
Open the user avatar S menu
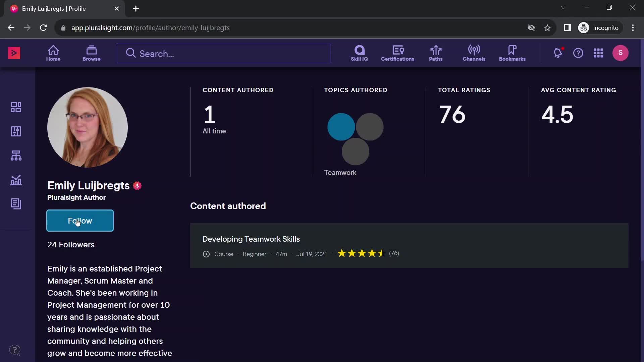coord(621,53)
